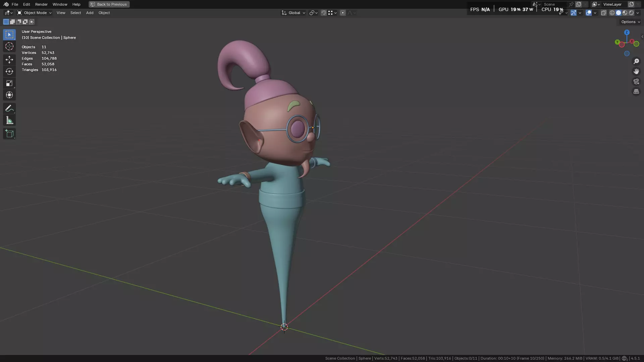Select the Measure tool
The image size is (644, 362).
pos(9,120)
